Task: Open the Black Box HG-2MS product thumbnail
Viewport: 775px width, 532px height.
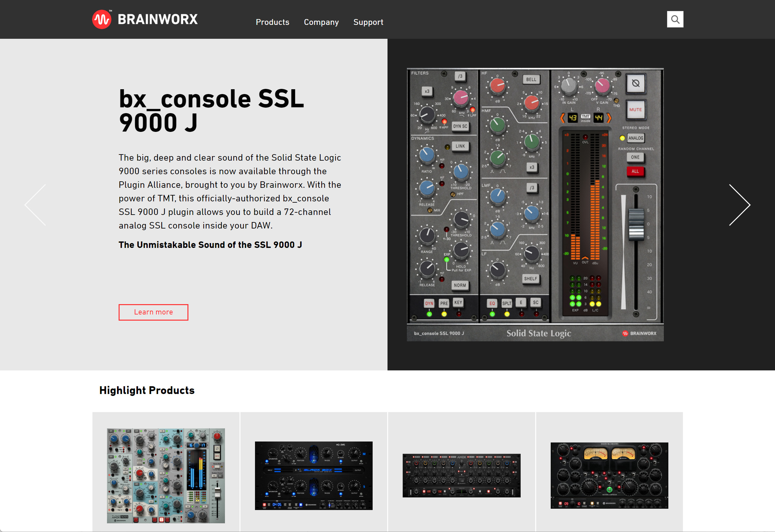Action: pyautogui.click(x=313, y=476)
